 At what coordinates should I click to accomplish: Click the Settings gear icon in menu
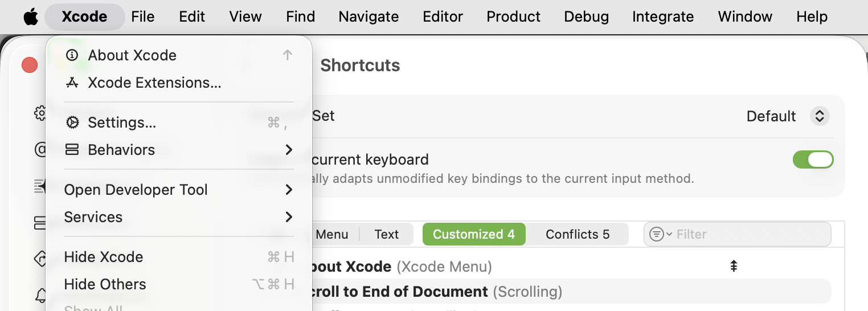point(72,122)
